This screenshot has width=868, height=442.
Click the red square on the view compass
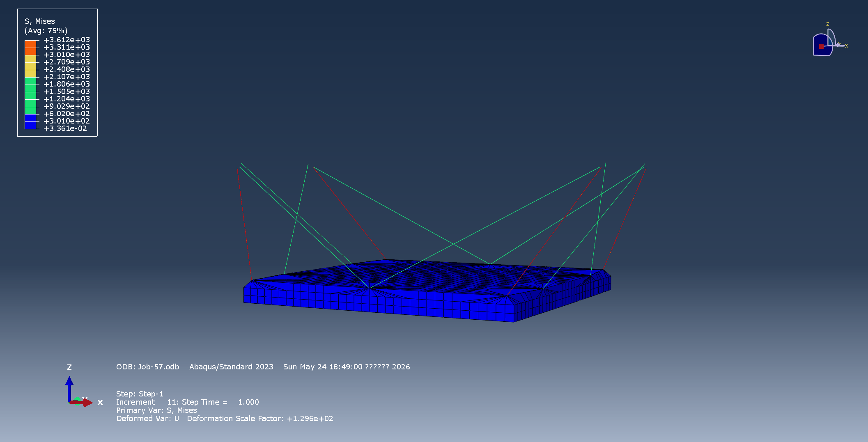[x=821, y=46]
